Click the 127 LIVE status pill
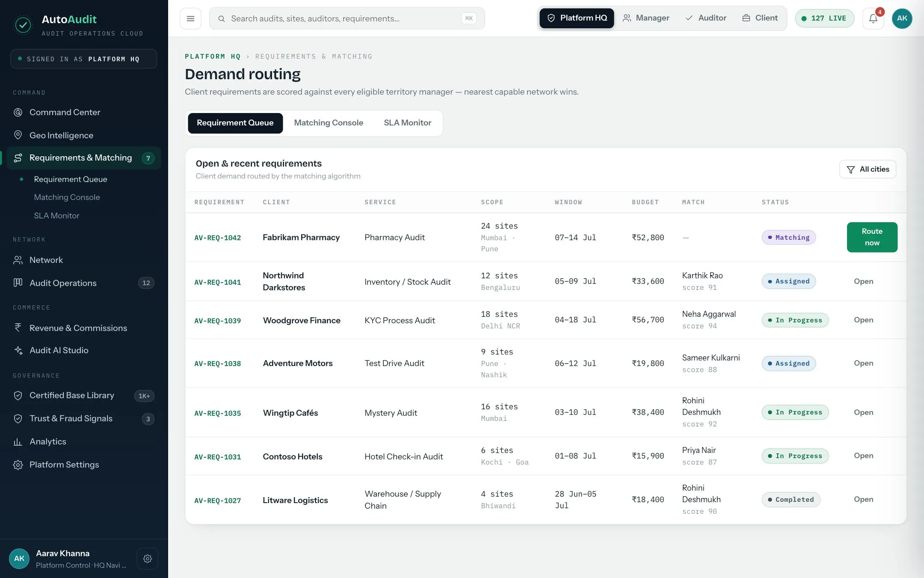 point(824,18)
